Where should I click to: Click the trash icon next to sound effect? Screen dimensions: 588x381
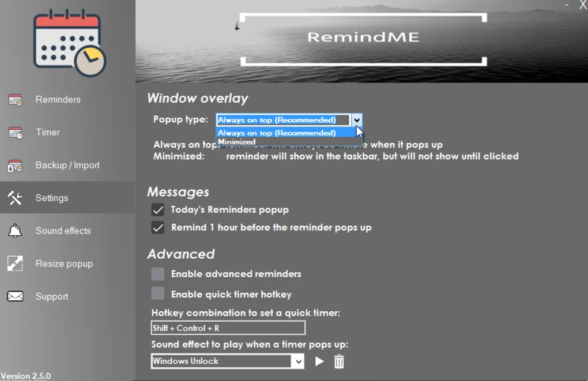339,361
